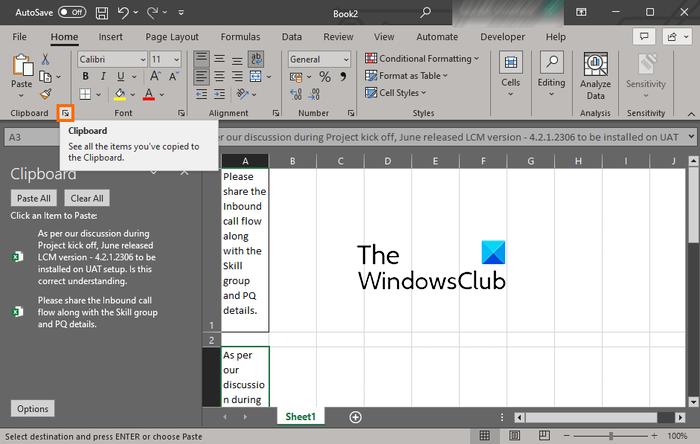This screenshot has height=444, width=700.
Task: Toggle Italic formatting
Action: [x=102, y=77]
